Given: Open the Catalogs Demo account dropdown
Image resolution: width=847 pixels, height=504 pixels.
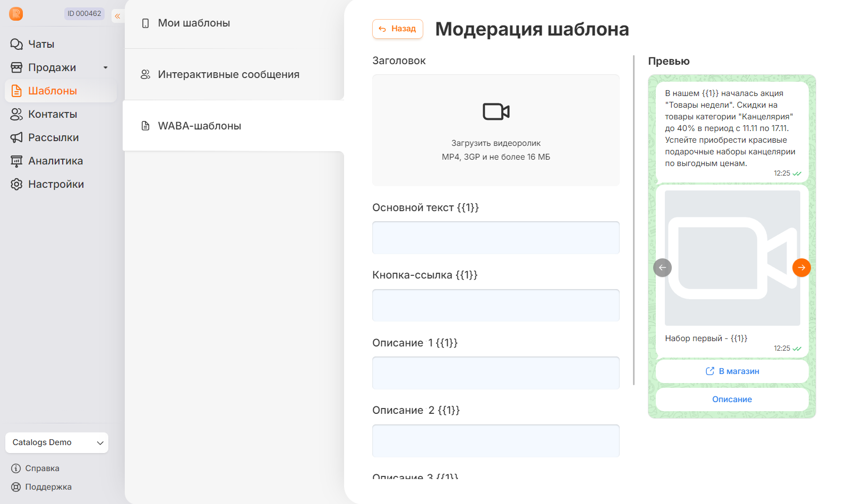Looking at the screenshot, I should tap(57, 442).
